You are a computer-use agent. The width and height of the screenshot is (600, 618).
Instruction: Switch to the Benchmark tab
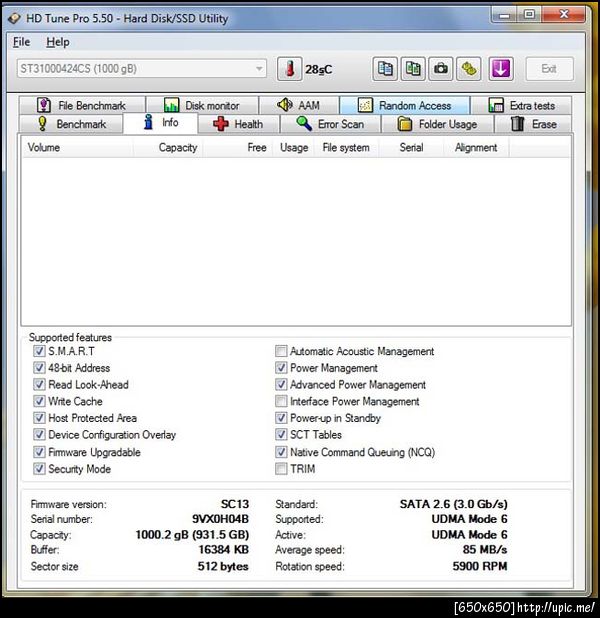click(71, 124)
